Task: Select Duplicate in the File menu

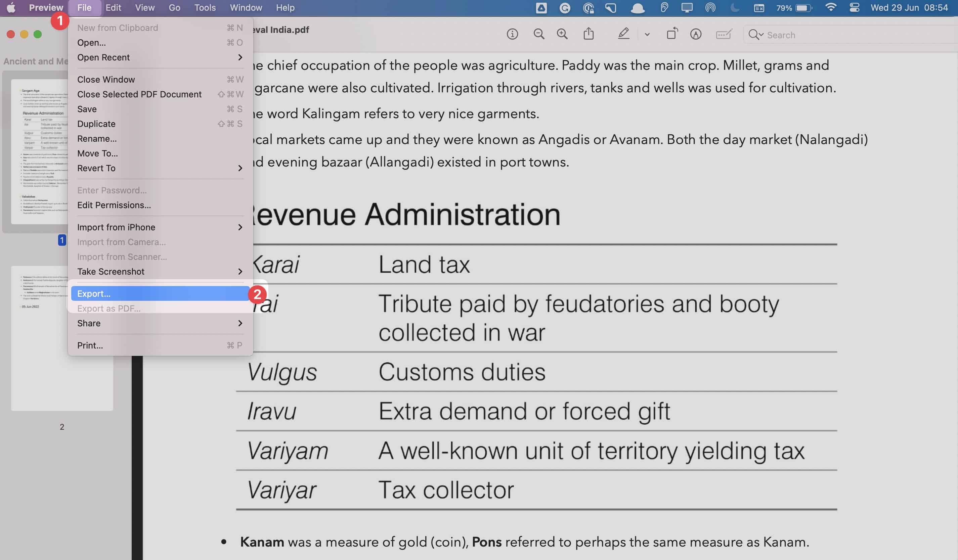Action: coord(96,124)
